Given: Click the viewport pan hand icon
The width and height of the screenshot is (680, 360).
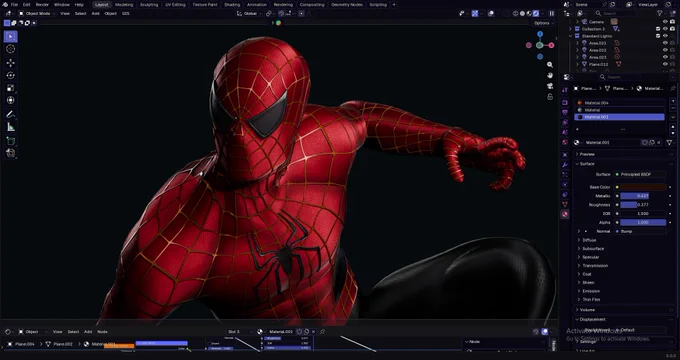Looking at the screenshot, I should pos(550,75).
